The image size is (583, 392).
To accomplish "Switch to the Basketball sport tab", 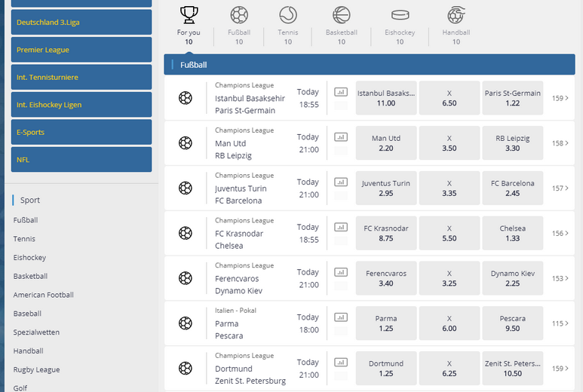I will tap(342, 26).
